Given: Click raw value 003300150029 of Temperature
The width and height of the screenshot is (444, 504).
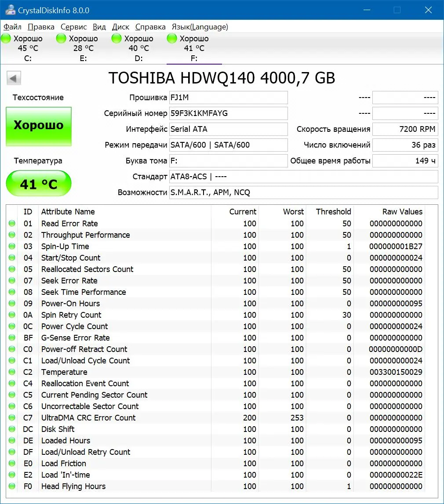Looking at the screenshot, I should pos(396,372).
